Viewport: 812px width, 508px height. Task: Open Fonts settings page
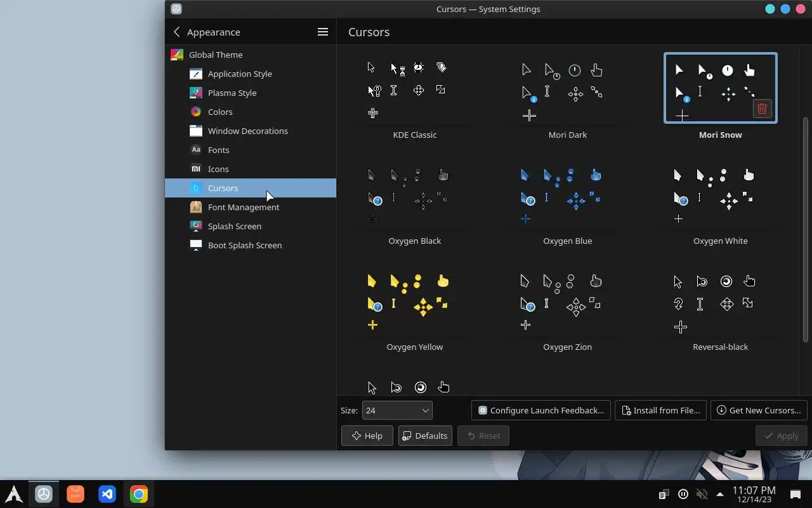click(251, 150)
